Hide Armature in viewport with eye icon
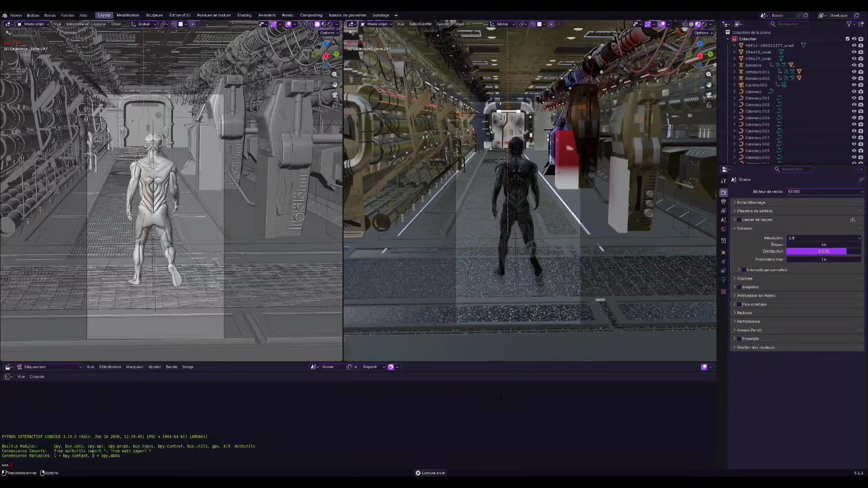 coord(854,65)
